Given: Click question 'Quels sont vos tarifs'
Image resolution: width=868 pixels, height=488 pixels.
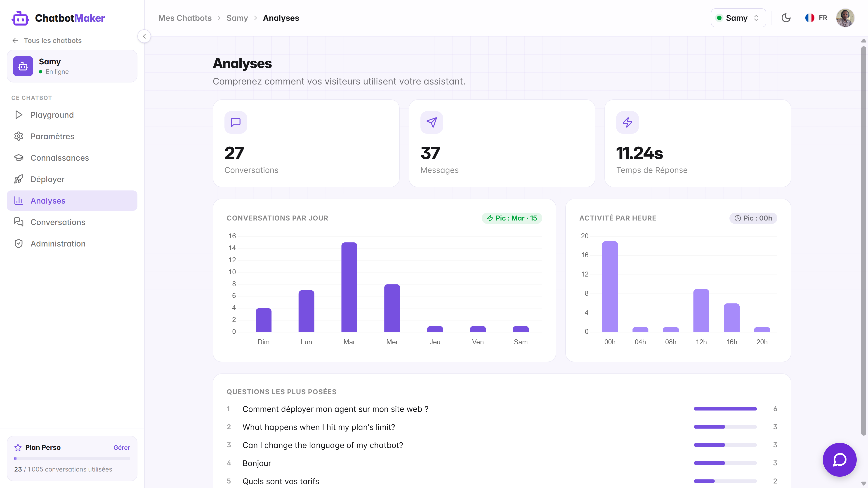Looking at the screenshot, I should tap(281, 481).
